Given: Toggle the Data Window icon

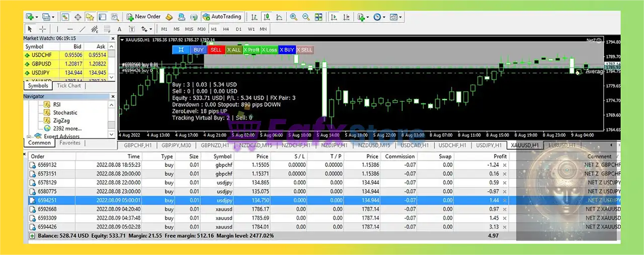Looking at the screenshot, I should click(77, 17).
